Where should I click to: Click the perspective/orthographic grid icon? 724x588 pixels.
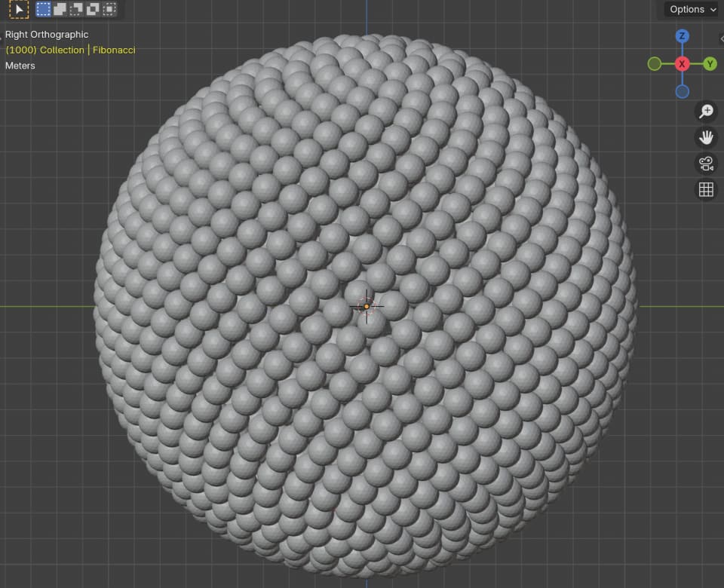click(706, 189)
